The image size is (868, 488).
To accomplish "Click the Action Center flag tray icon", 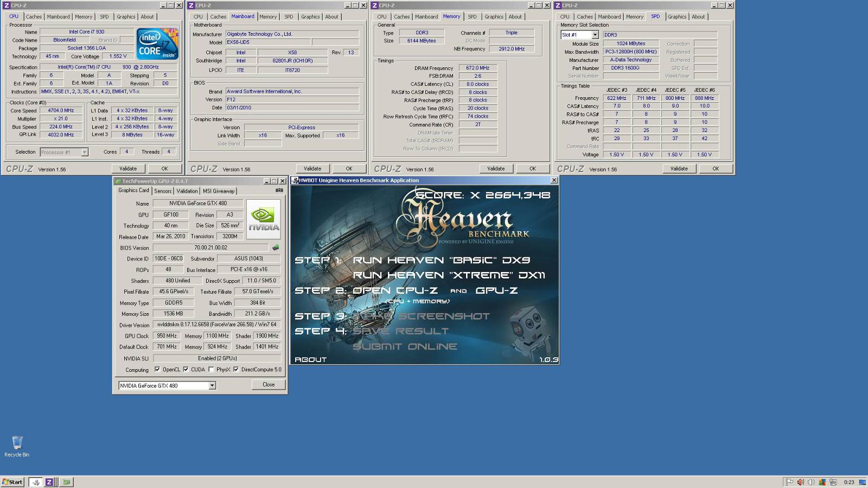I will pyautogui.click(x=789, y=482).
